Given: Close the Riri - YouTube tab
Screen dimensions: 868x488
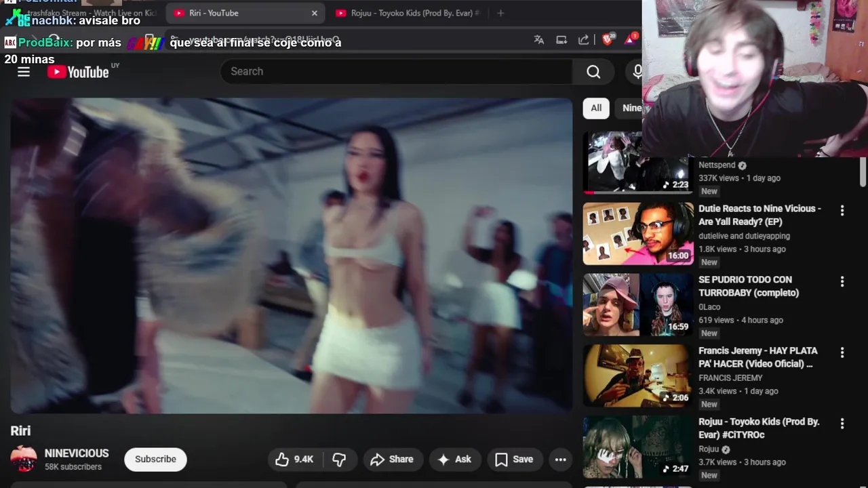Looking at the screenshot, I should tap(315, 13).
